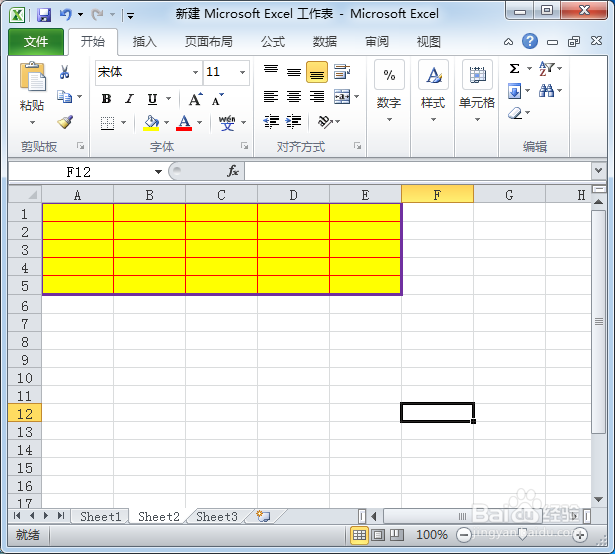The height and width of the screenshot is (554, 615).
Task: Zoom in with the plus button
Action: coord(580,535)
